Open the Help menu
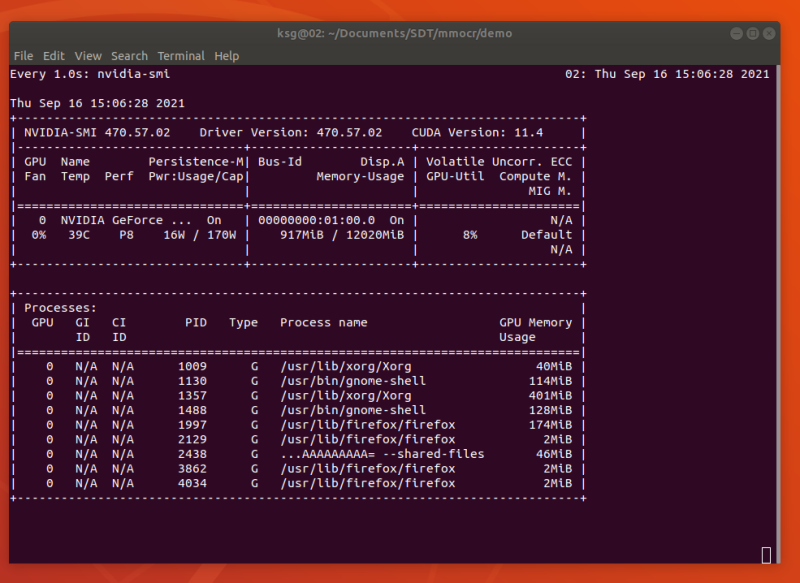800x583 pixels. click(x=226, y=55)
